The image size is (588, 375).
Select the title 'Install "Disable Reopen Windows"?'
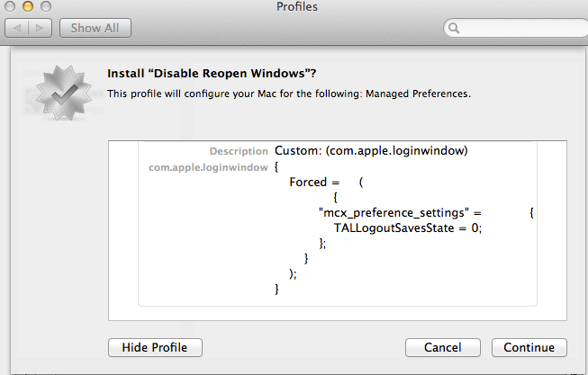(212, 74)
